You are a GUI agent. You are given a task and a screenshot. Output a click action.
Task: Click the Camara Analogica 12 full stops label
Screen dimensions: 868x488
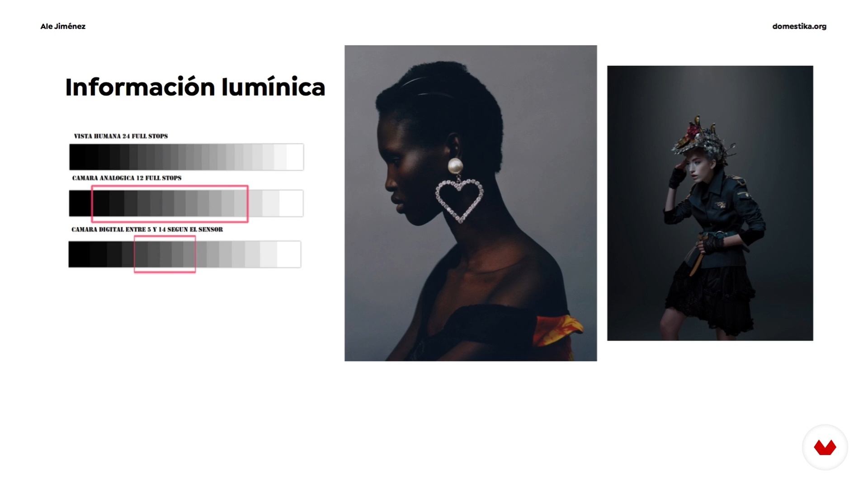[127, 178]
